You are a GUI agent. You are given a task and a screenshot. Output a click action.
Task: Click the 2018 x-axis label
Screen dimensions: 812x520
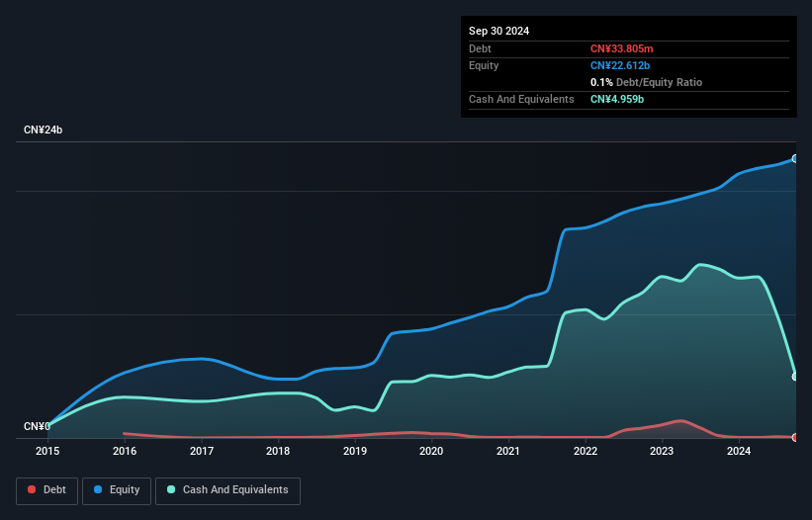(x=278, y=451)
